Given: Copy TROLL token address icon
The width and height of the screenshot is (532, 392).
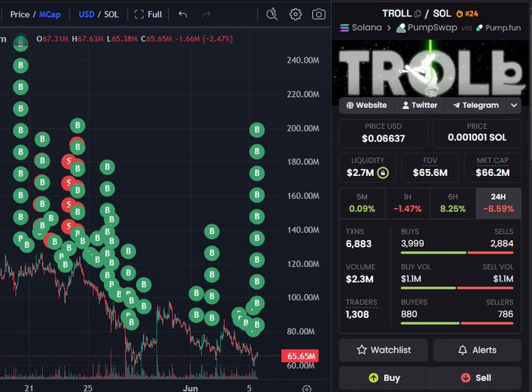Looking at the screenshot, I should click(x=418, y=13).
